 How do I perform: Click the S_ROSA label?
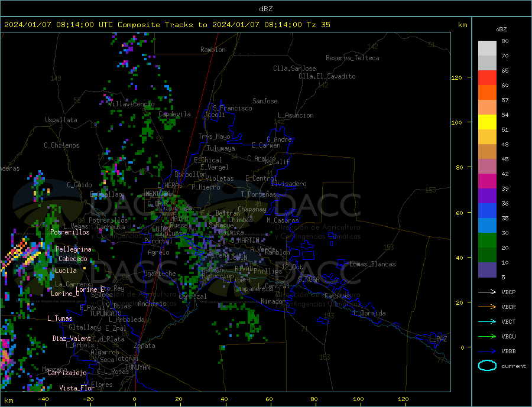coord(309,279)
